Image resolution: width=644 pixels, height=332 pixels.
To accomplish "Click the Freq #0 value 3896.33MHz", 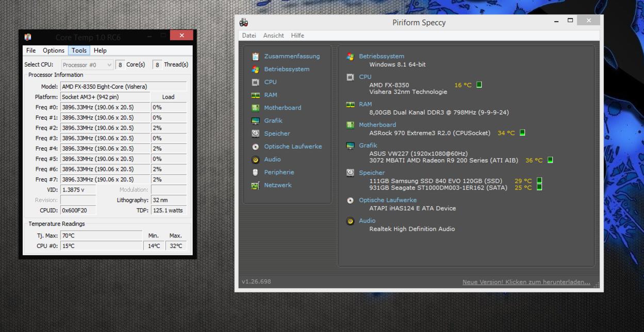I will coord(105,107).
